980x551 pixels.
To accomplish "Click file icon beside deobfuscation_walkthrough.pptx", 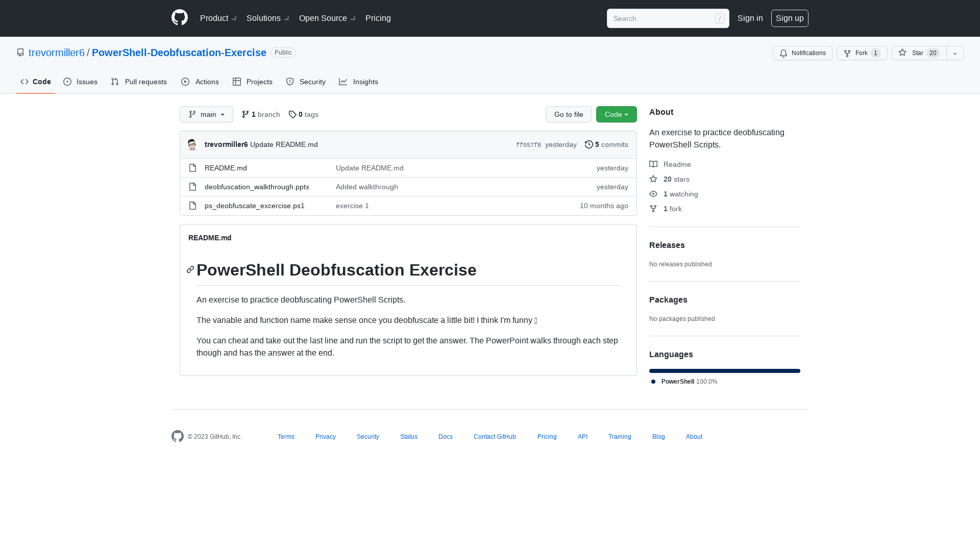I will (x=192, y=187).
